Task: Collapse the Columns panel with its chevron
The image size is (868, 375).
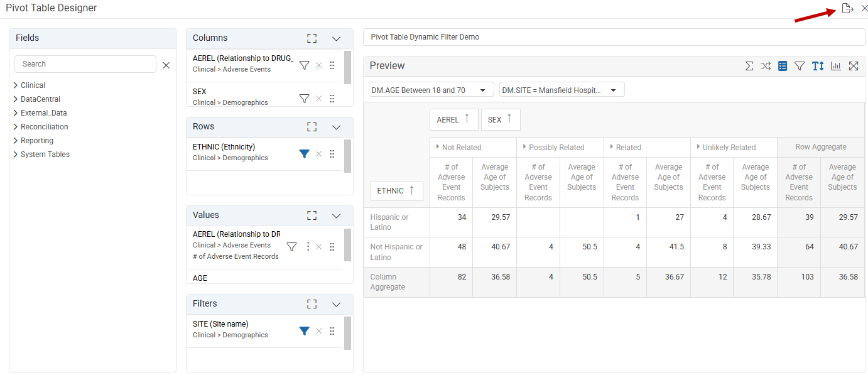Action: pos(336,39)
